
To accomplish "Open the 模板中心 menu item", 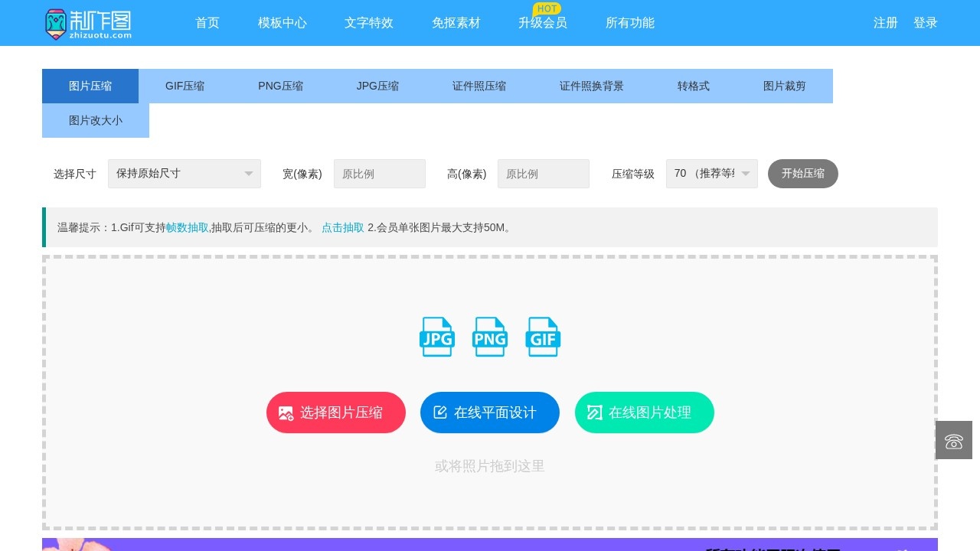I will (283, 23).
